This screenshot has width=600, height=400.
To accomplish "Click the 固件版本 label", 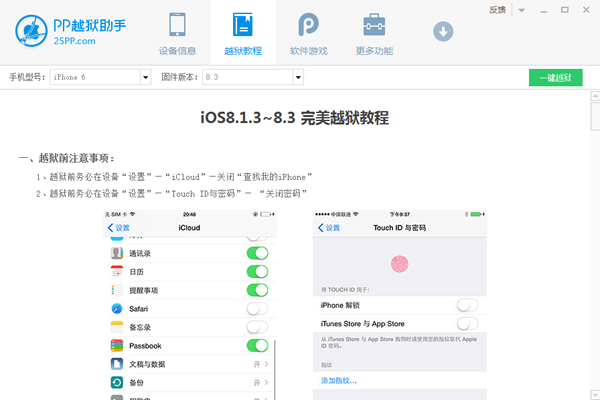I will (x=179, y=77).
